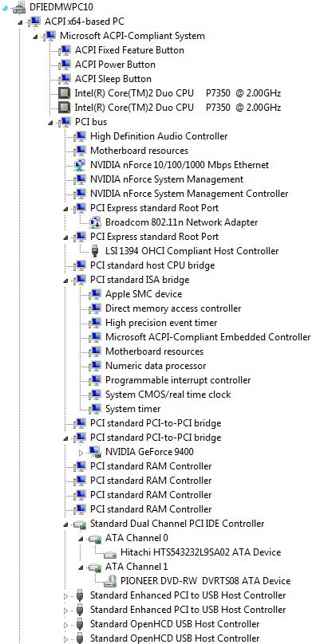Click the PCI bus device icon
The width and height of the screenshot is (312, 644).
click(65, 122)
